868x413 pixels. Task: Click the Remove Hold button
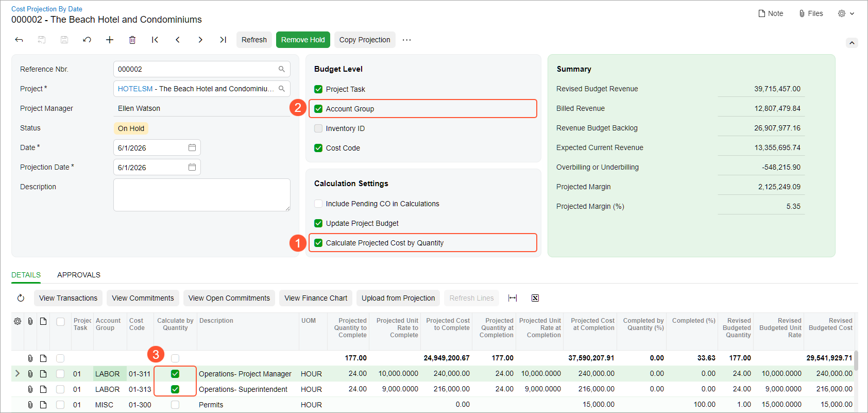(303, 40)
